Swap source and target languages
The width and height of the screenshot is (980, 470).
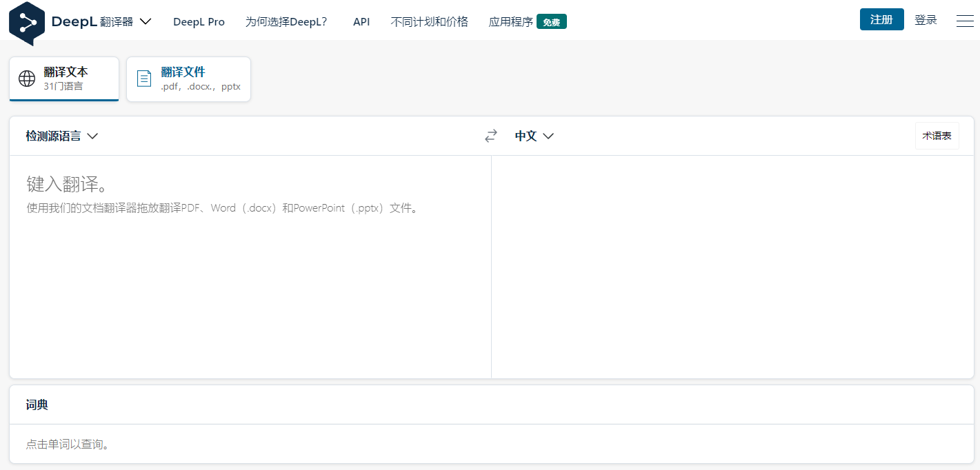pos(490,136)
